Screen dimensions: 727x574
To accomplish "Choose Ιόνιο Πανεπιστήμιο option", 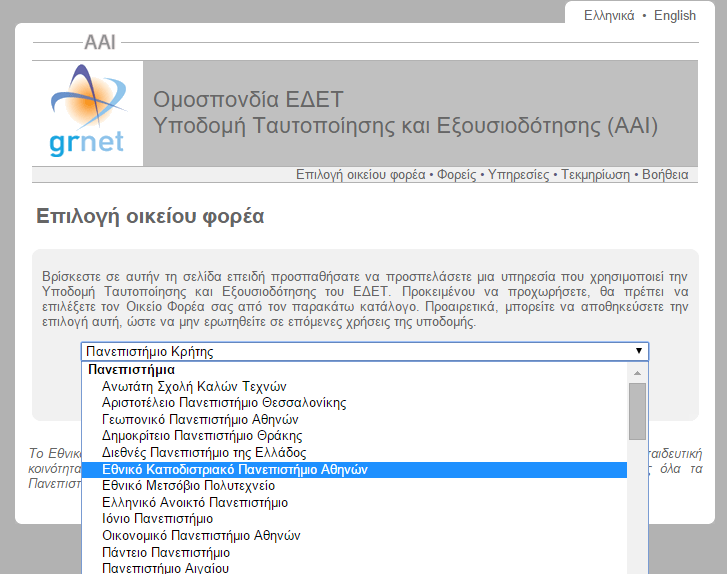I will (x=354, y=519).
